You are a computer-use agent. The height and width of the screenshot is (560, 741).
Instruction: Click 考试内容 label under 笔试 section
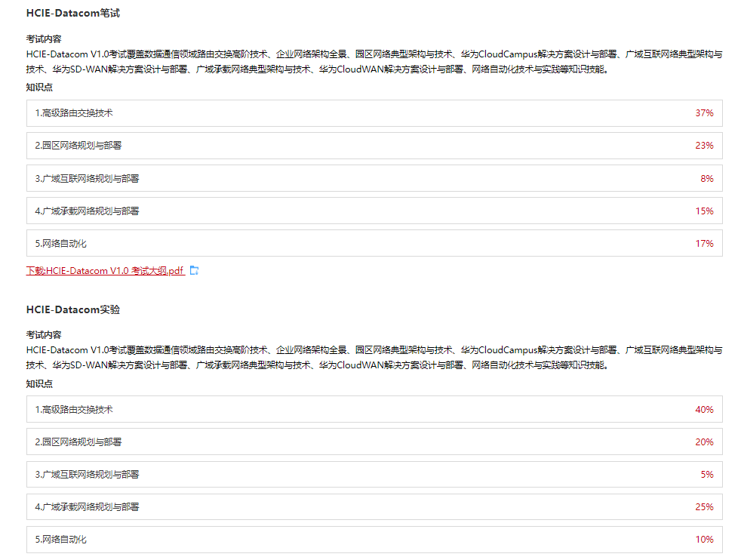click(x=44, y=39)
